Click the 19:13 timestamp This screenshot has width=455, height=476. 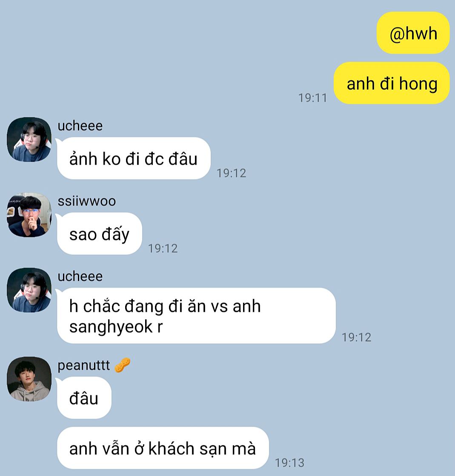click(x=289, y=463)
